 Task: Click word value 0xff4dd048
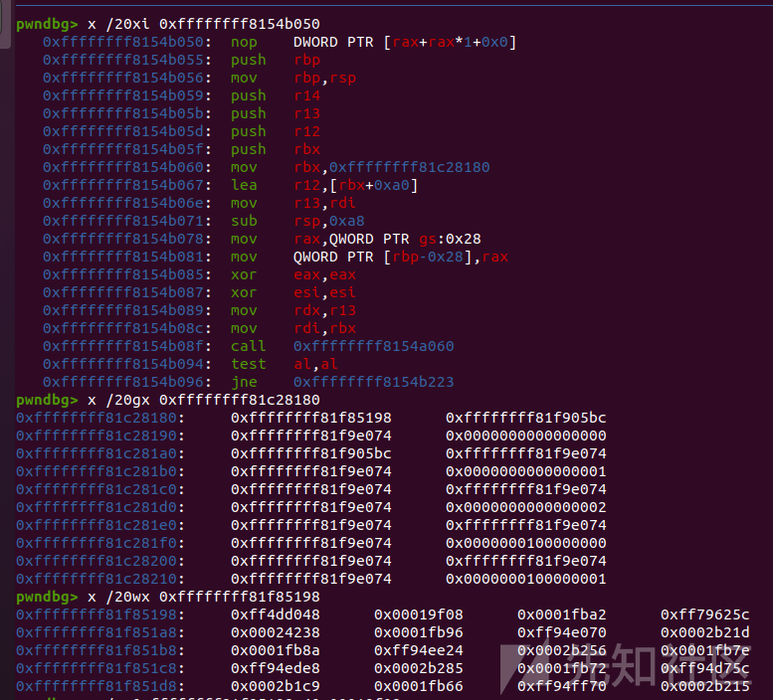[x=276, y=614]
